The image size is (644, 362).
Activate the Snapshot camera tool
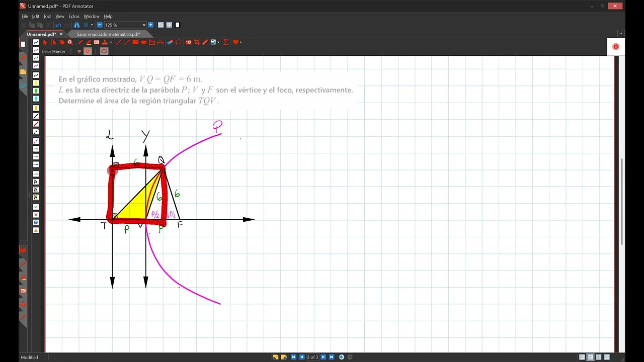[x=189, y=42]
